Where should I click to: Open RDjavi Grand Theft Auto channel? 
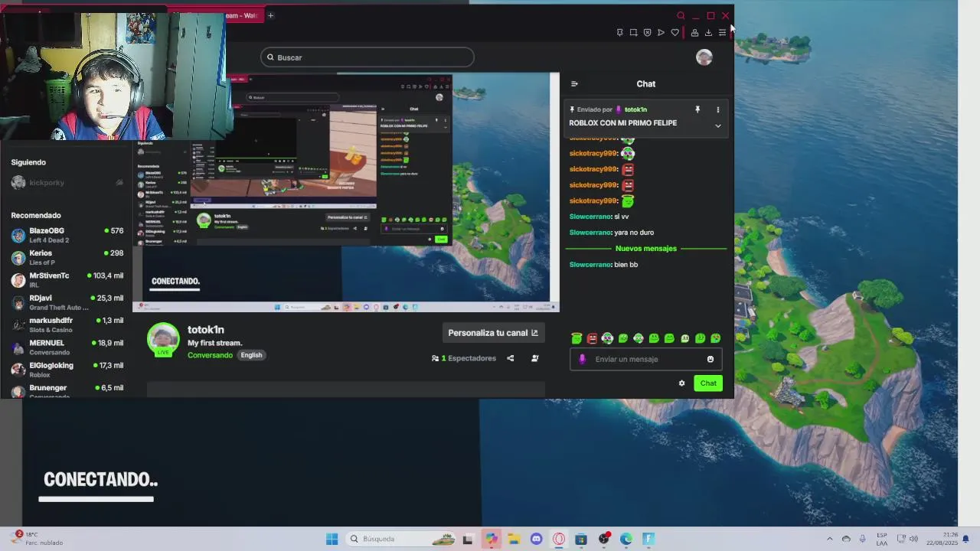coord(67,302)
